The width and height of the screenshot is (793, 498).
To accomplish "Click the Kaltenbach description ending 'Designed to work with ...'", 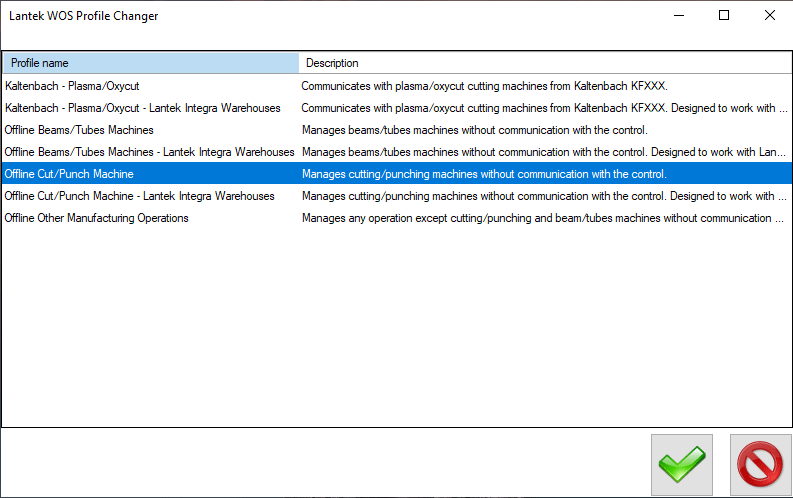I will 544,108.
